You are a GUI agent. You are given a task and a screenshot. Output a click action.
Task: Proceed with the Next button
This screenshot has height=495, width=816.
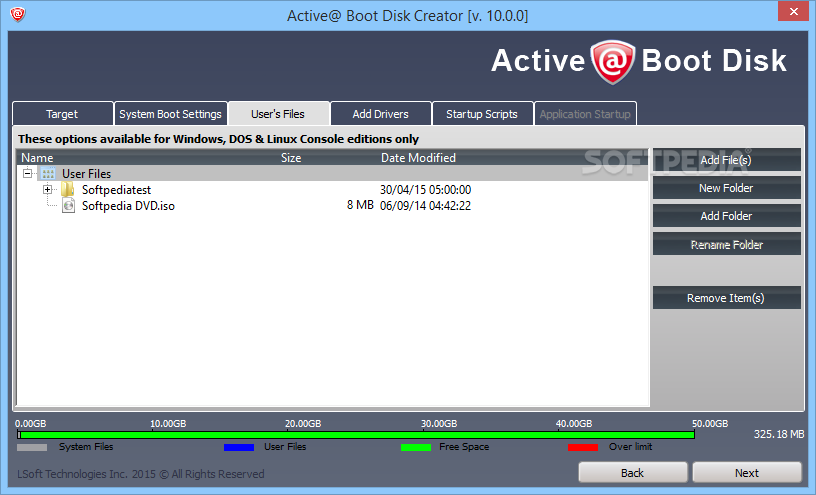[x=747, y=473]
